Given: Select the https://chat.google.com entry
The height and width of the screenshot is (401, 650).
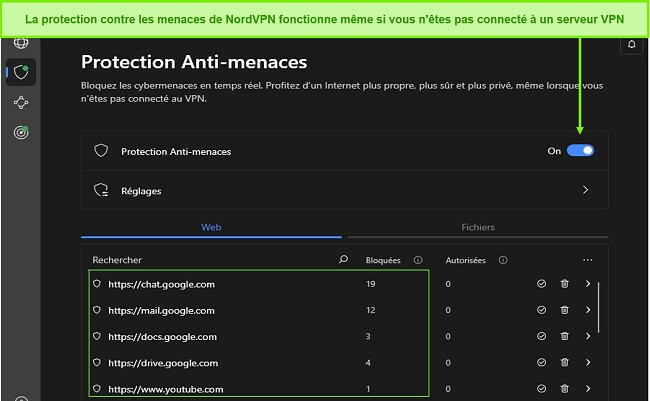Looking at the screenshot, I should (161, 284).
